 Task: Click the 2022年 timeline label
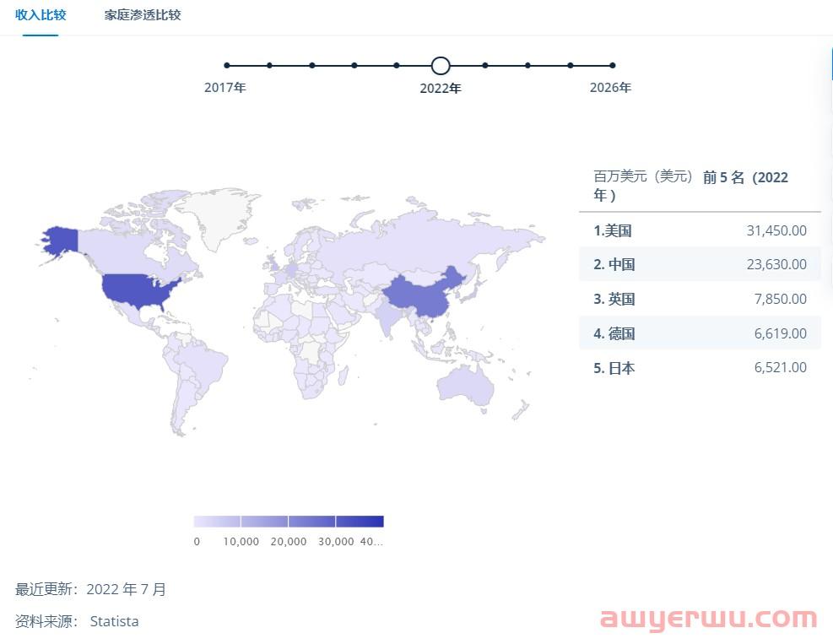pyautogui.click(x=441, y=89)
